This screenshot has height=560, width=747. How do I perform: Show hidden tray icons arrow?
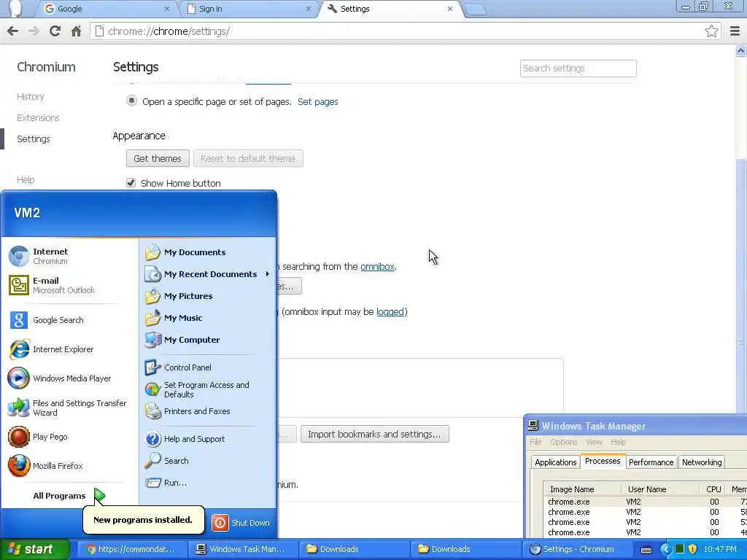click(x=665, y=549)
